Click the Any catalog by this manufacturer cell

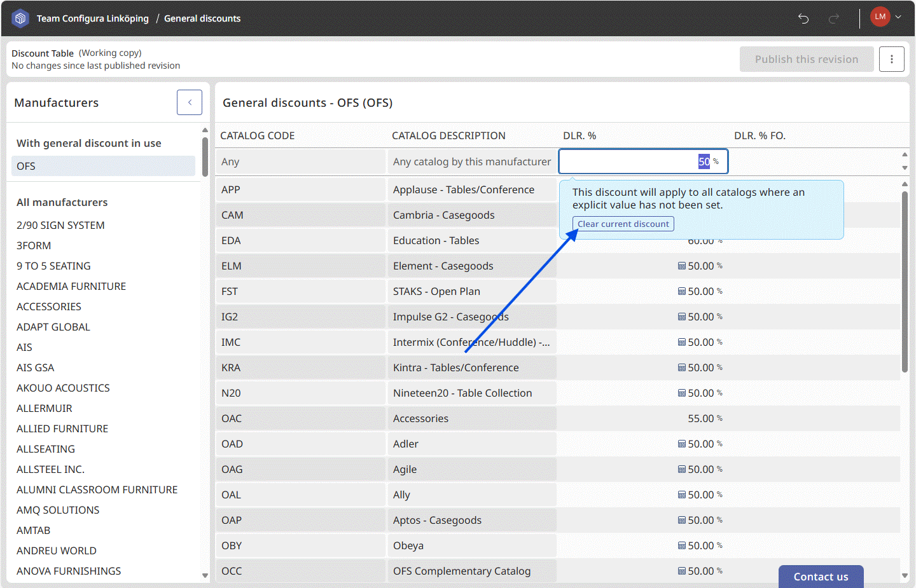coord(471,161)
